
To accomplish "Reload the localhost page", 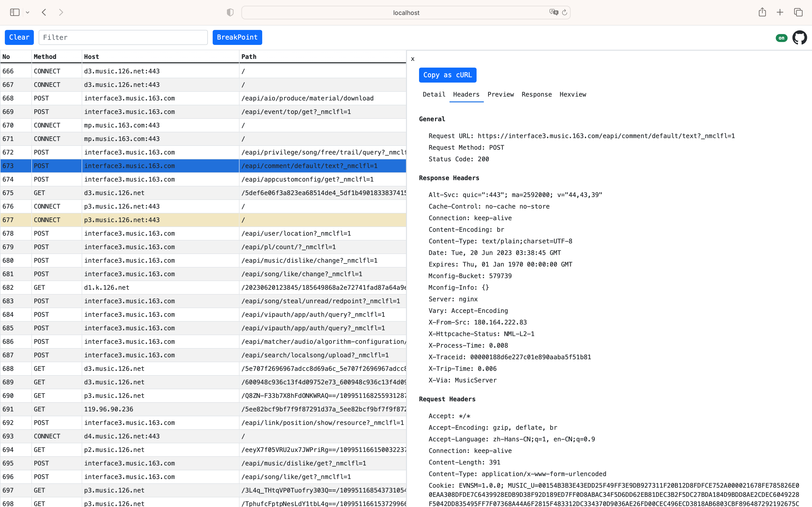I will click(x=564, y=12).
